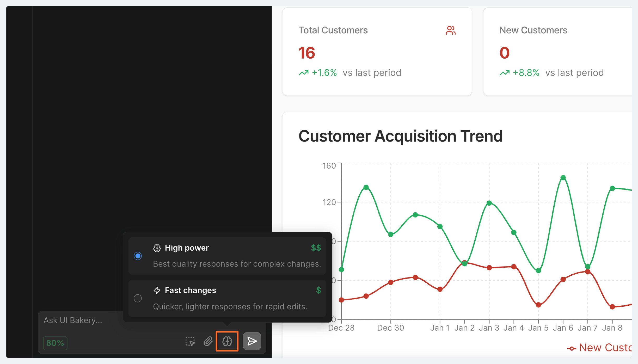
Task: Click the red data point above Jan 5
Action: (538, 305)
